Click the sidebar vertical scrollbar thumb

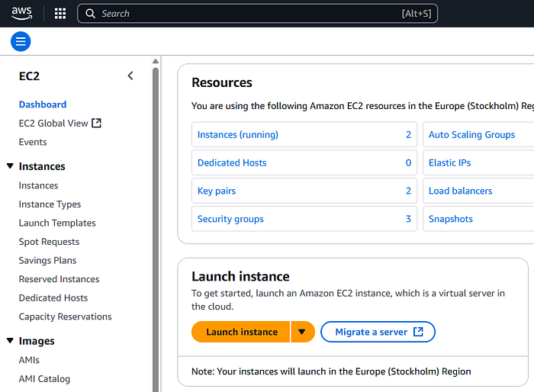pyautogui.click(x=156, y=229)
